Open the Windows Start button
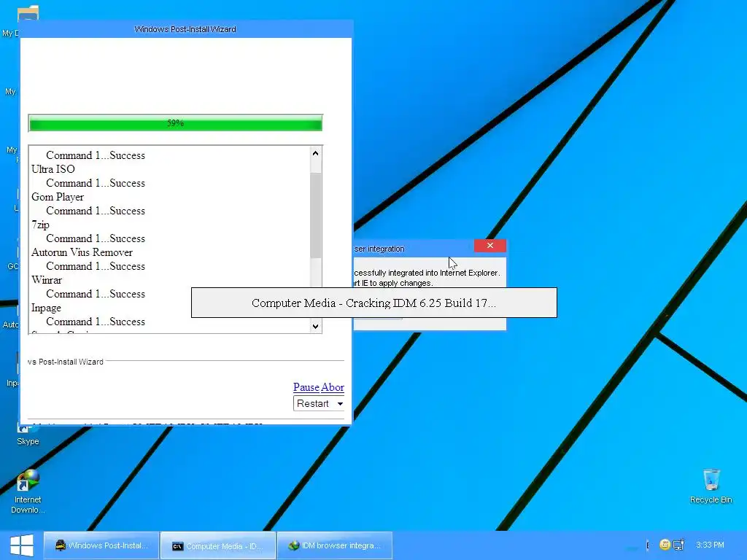The width and height of the screenshot is (747, 560). pyautogui.click(x=21, y=545)
